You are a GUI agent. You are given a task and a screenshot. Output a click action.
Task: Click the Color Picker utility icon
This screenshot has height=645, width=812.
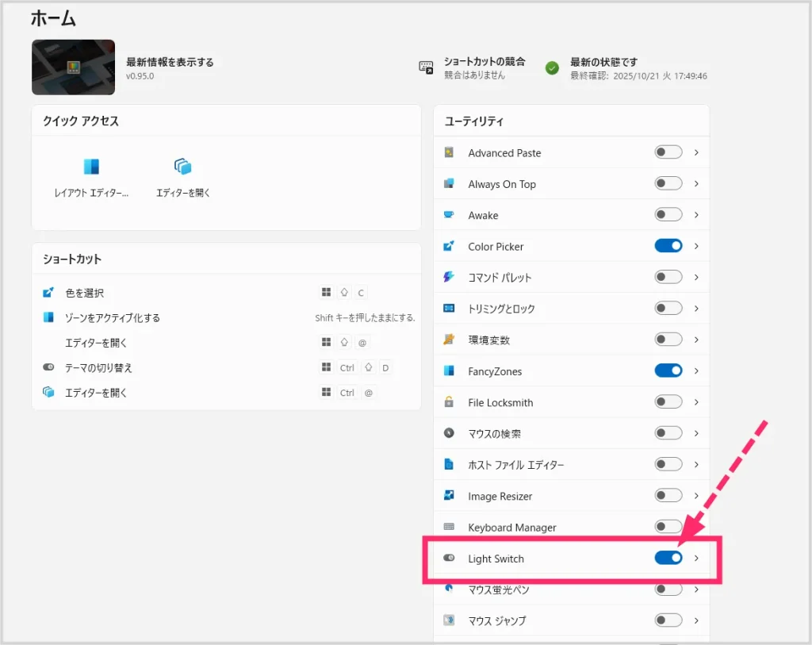pyautogui.click(x=449, y=246)
